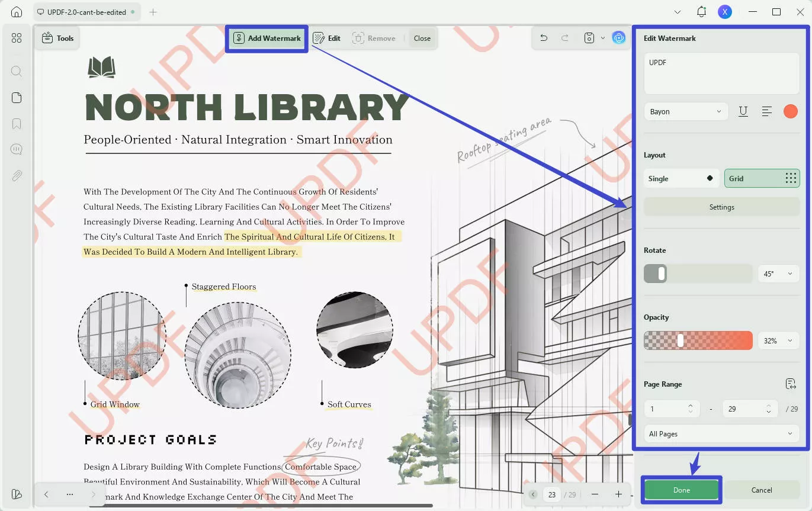
Task: Increase the end page number
Action: click(768, 406)
